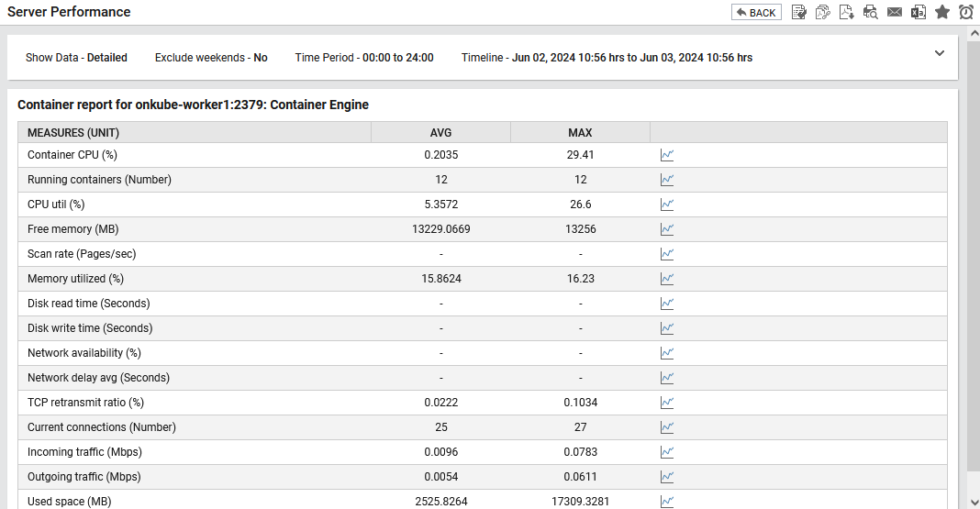Email the report via envelope icon
Viewport: 980px width, 509px height.
coord(895,12)
